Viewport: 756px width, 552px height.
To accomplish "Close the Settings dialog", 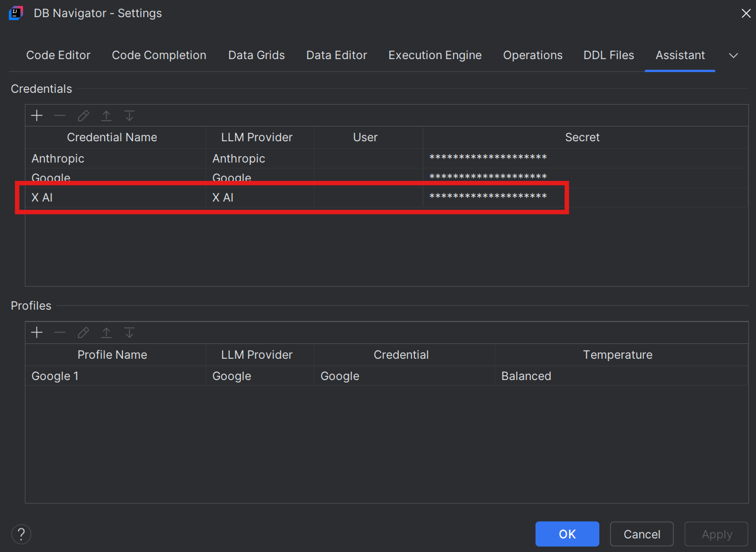I will (x=746, y=13).
